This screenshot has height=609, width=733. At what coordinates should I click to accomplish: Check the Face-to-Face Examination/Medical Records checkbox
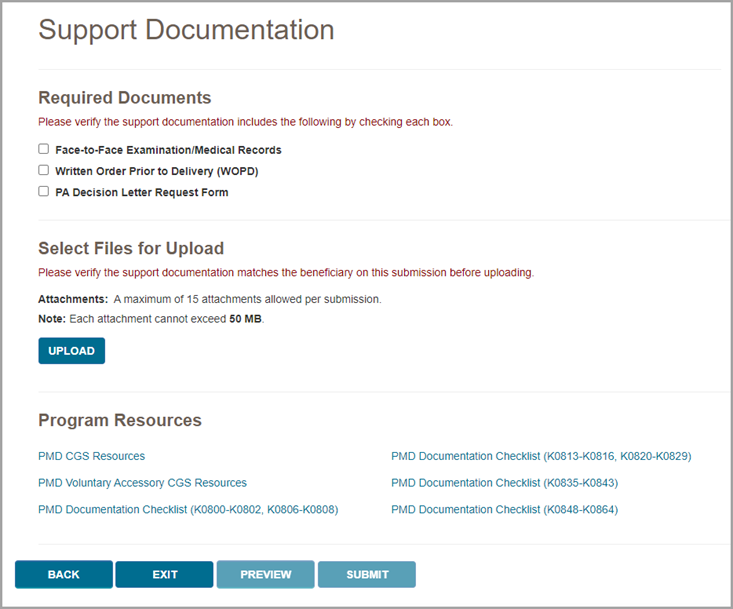click(44, 149)
